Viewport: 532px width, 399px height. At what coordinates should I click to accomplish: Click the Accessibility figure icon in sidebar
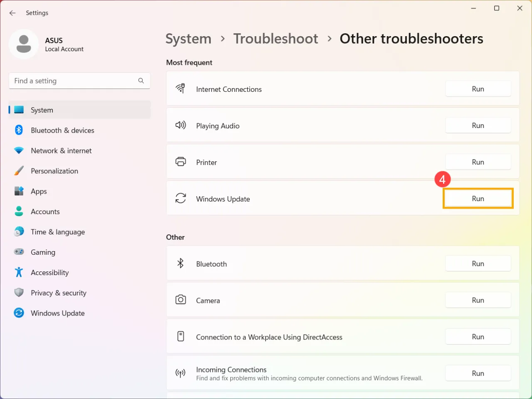[19, 273]
